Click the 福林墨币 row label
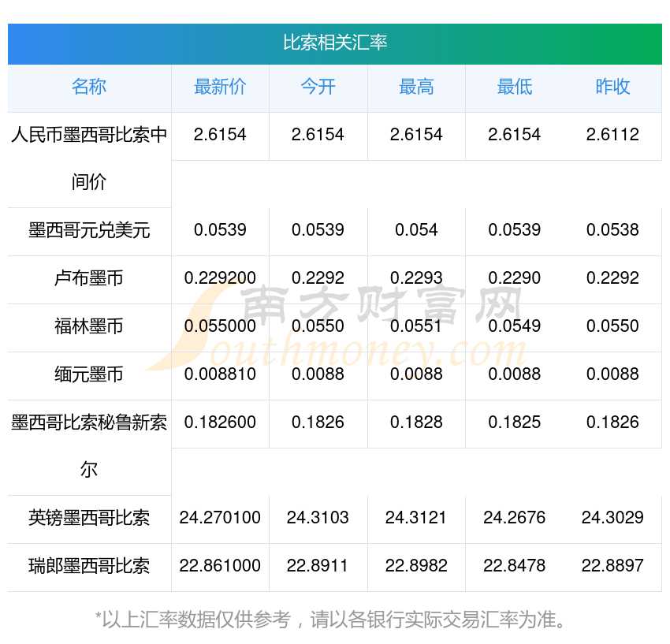This screenshot has height=644, width=670. [89, 326]
